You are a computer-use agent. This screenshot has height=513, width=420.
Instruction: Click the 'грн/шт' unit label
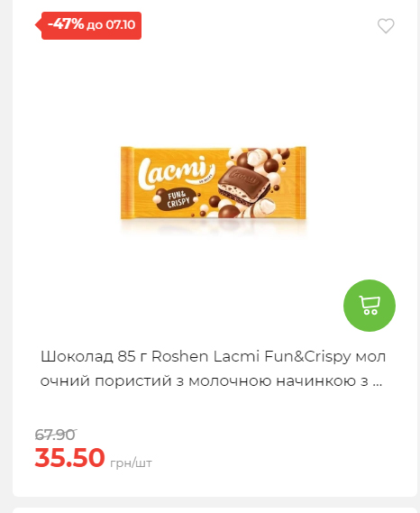131,463
